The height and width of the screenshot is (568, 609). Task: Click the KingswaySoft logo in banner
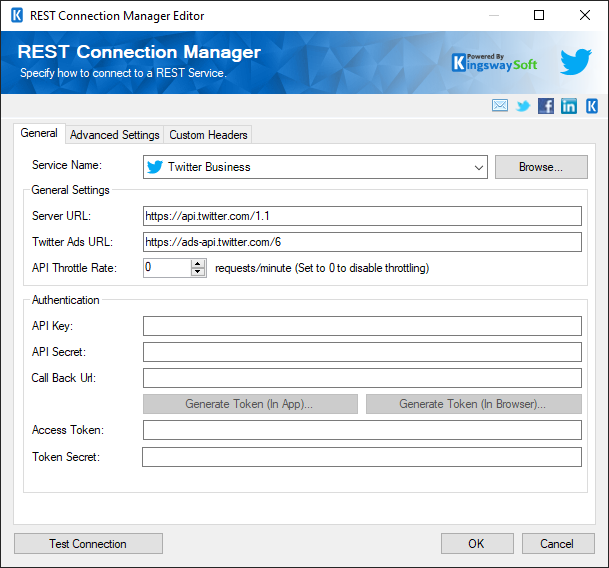point(495,63)
